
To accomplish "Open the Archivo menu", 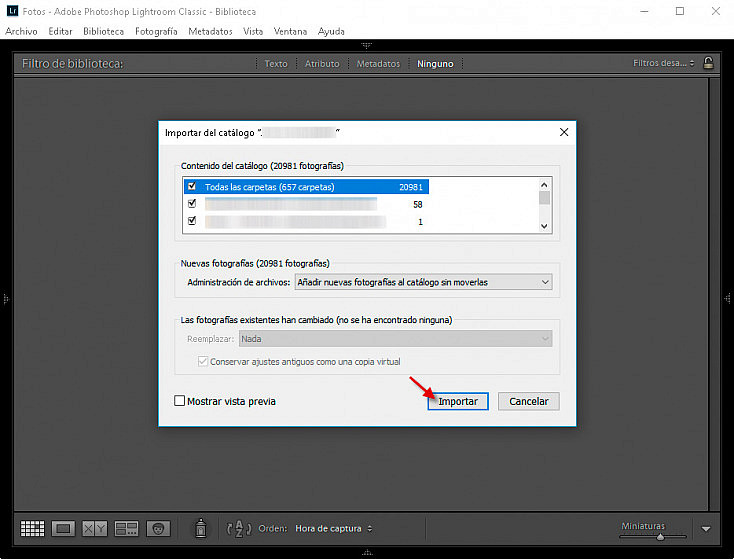I will pyautogui.click(x=22, y=31).
